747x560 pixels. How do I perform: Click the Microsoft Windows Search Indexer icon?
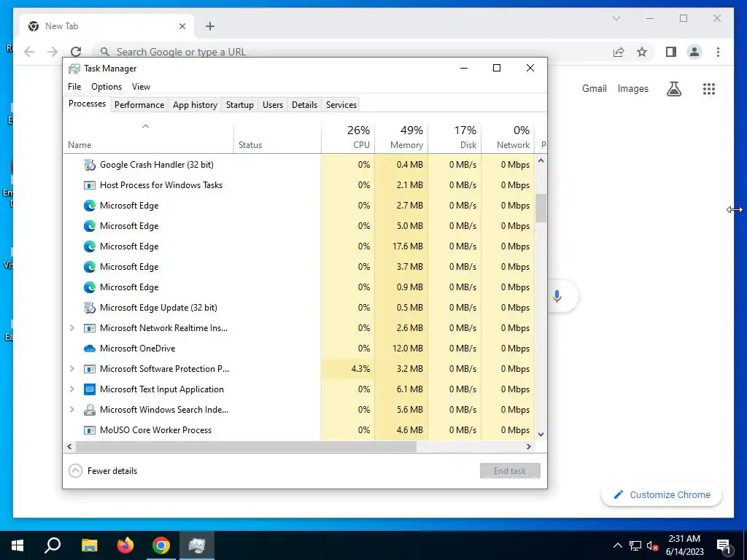pos(89,410)
